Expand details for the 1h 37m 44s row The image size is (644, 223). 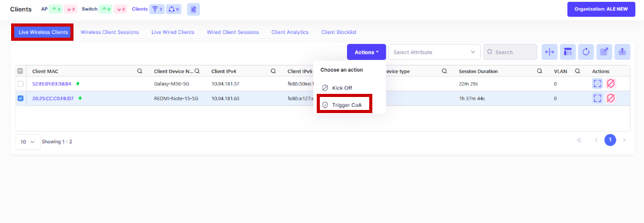point(598,98)
